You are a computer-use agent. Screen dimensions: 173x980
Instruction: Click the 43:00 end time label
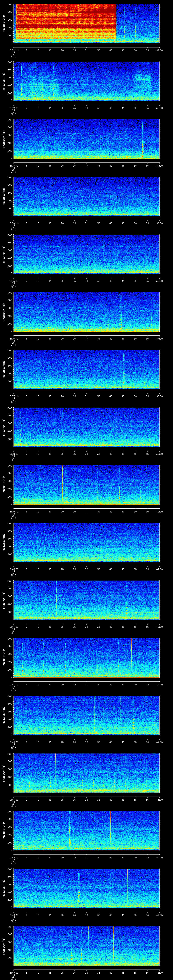click(159, 684)
